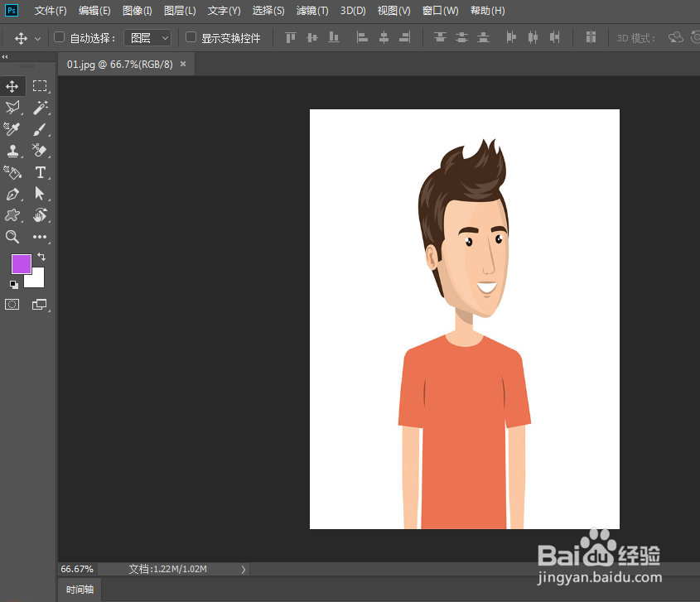
Task: Switch to the 时间轴 panel tab
Action: click(x=80, y=590)
